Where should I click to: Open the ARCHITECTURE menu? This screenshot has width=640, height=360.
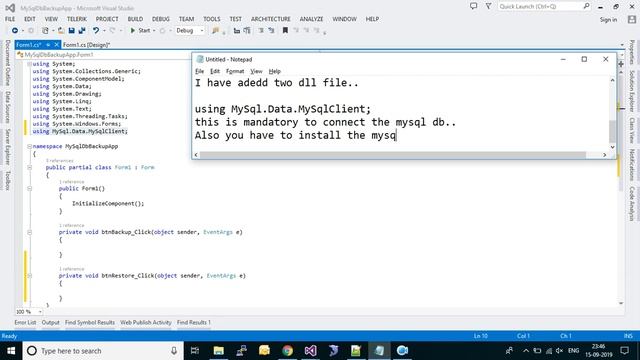coord(271,19)
